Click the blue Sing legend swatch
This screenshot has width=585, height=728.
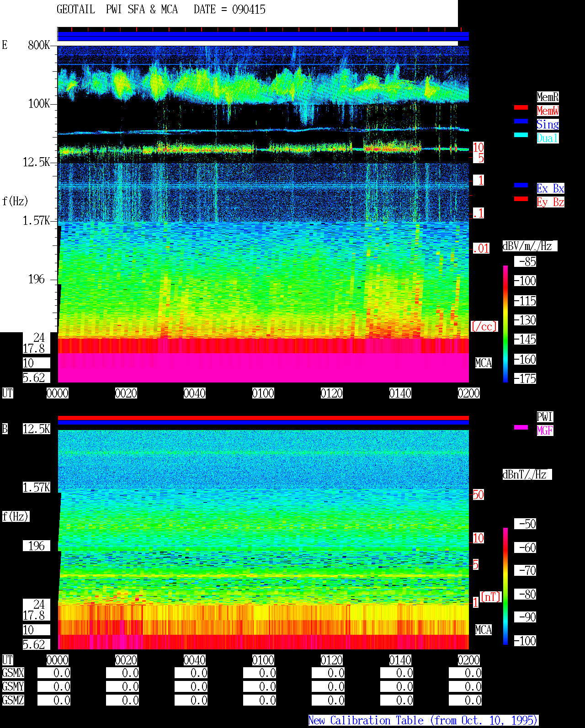pos(521,121)
